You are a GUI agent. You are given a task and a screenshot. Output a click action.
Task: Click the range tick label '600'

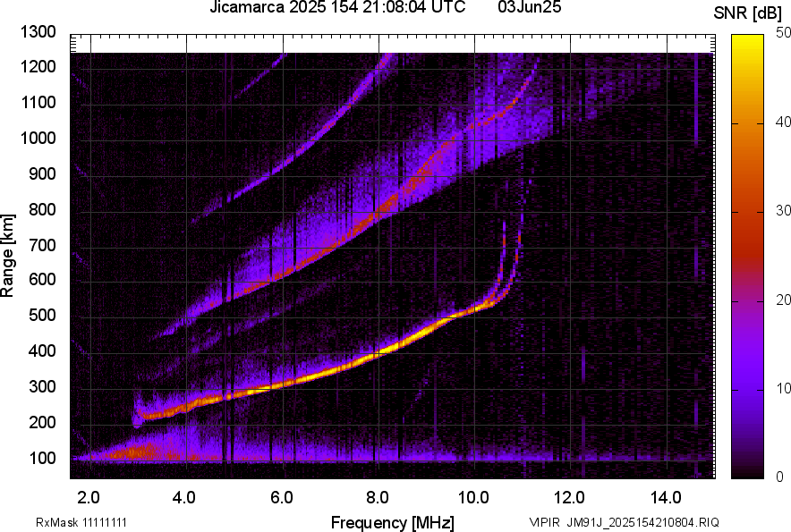click(42, 279)
